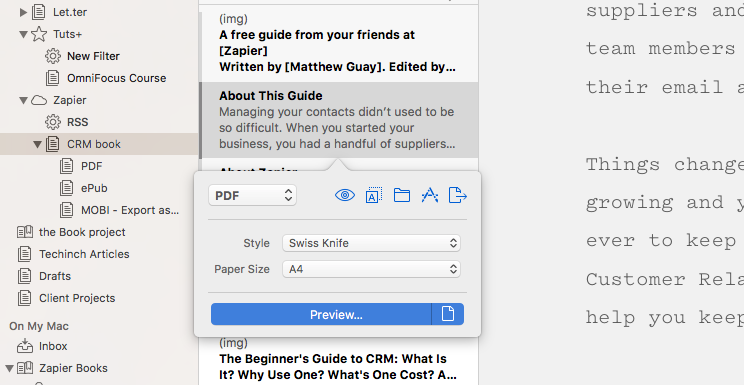Select Client Projects group
744x385 pixels.
pyautogui.click(x=77, y=298)
